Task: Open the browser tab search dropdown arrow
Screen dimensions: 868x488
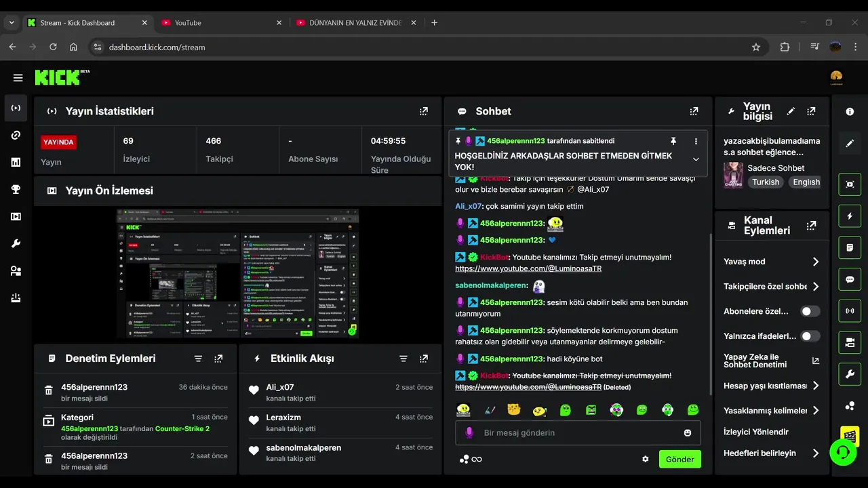Action: tap(12, 22)
